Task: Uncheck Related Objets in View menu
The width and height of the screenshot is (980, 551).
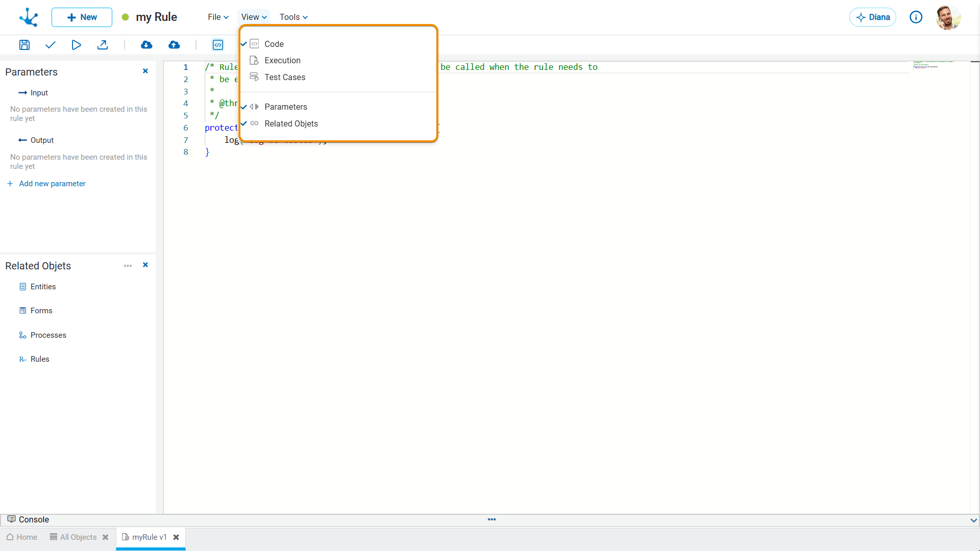Action: tap(291, 123)
